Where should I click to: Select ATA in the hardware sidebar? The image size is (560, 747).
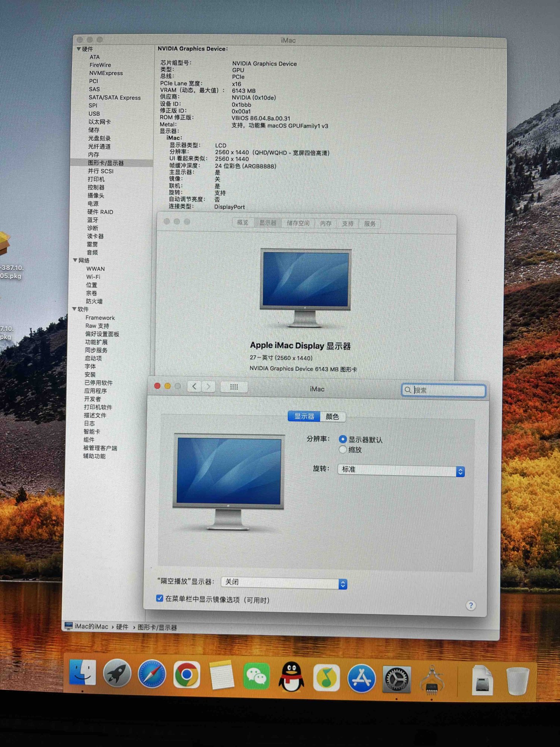click(94, 57)
